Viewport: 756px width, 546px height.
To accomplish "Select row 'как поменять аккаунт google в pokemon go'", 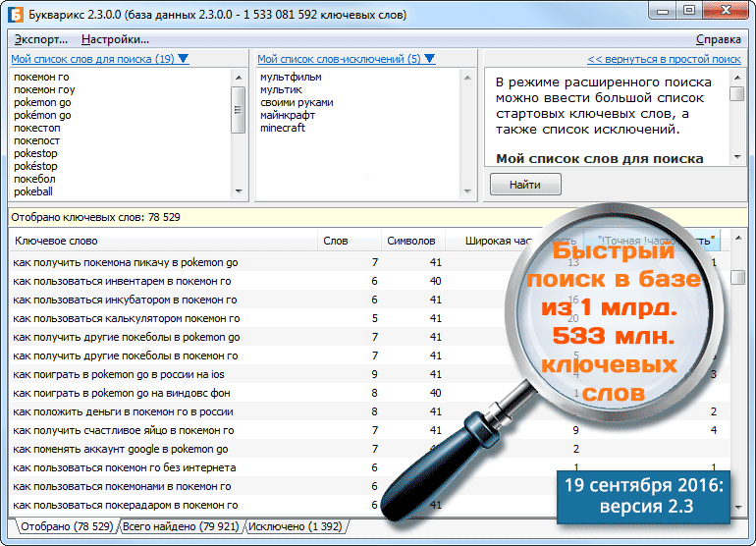I will pyautogui.click(x=369, y=449).
